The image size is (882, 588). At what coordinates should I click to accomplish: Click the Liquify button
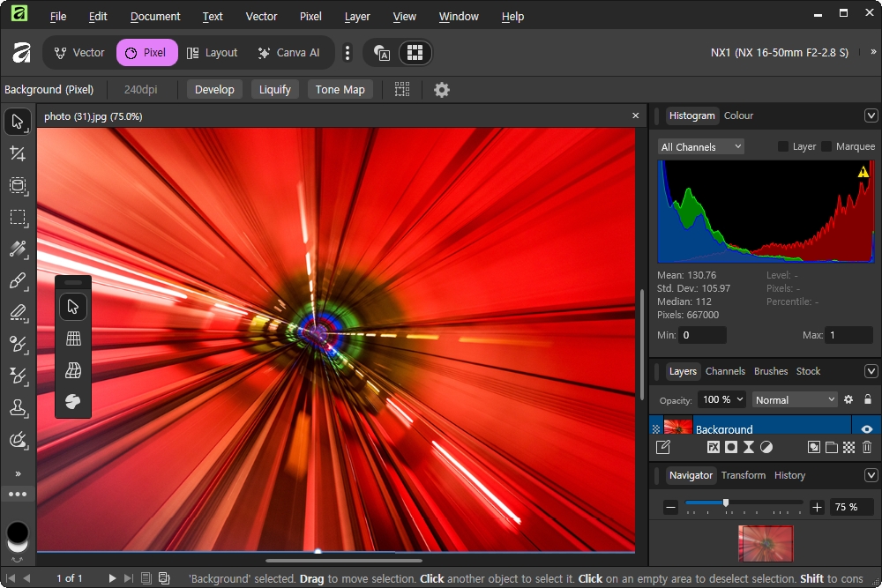pyautogui.click(x=275, y=89)
